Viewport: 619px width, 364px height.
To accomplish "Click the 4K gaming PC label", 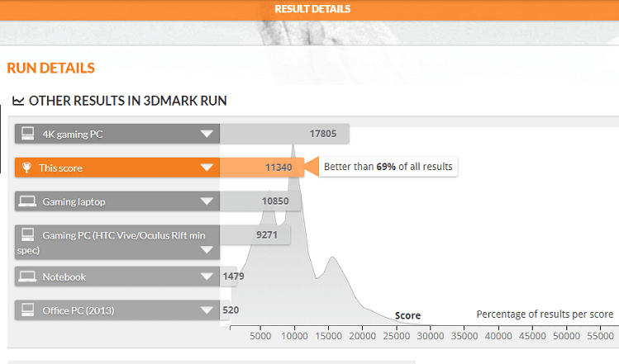I will [x=73, y=135].
